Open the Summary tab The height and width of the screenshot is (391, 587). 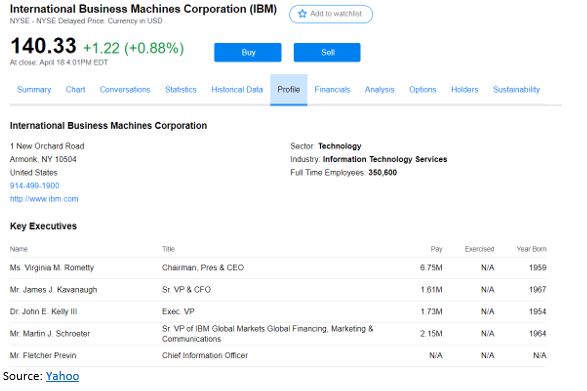(x=34, y=90)
